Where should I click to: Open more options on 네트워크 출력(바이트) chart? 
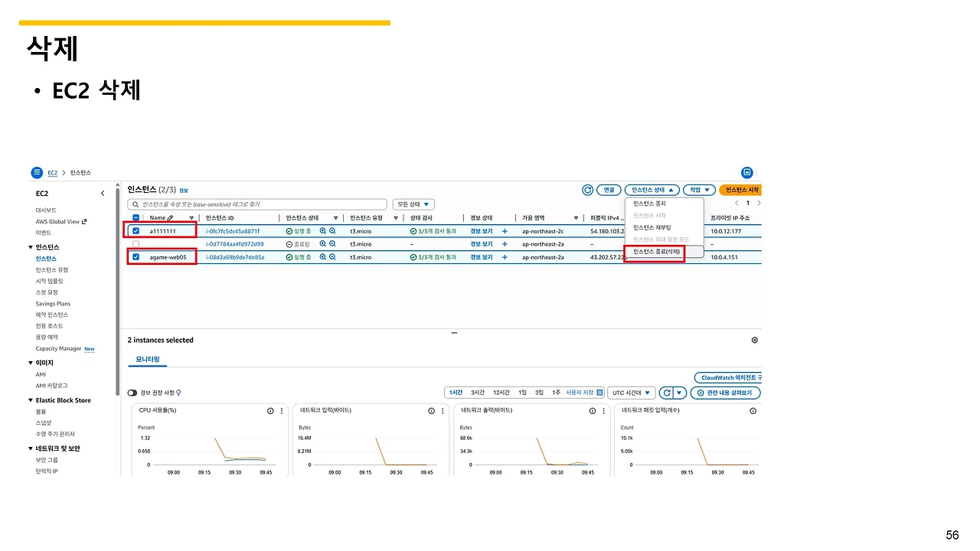[603, 411]
